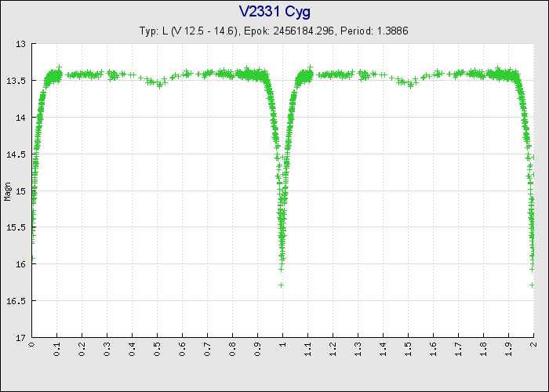Click the x-axis phase label 0
The width and height of the screenshot is (549, 392).
coord(32,344)
